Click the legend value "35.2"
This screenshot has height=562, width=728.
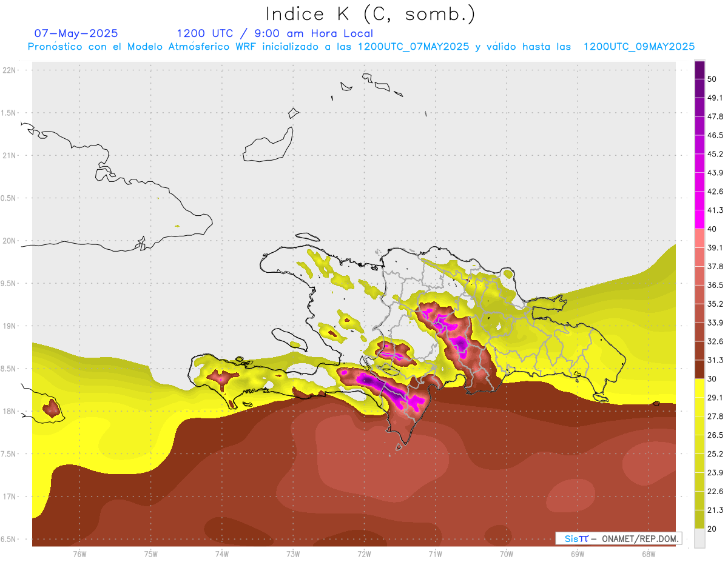point(715,304)
